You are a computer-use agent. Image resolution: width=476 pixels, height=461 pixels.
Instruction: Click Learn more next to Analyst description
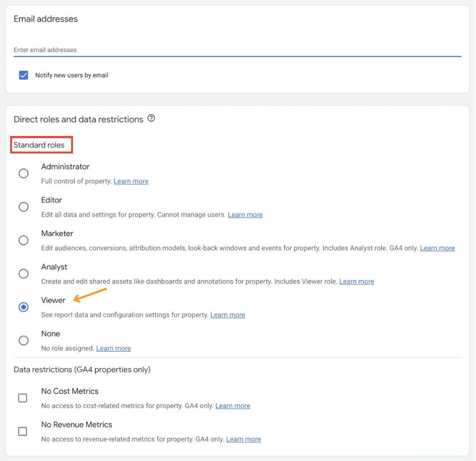click(357, 282)
